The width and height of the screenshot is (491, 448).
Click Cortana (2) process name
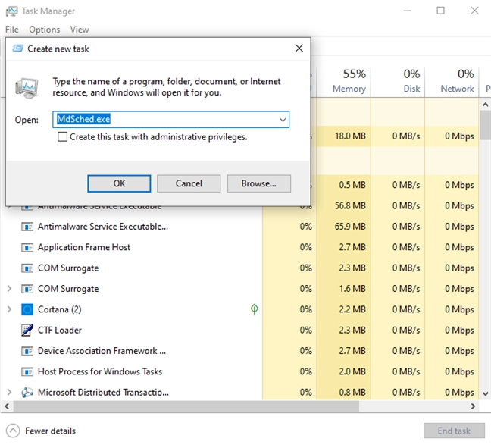point(60,309)
